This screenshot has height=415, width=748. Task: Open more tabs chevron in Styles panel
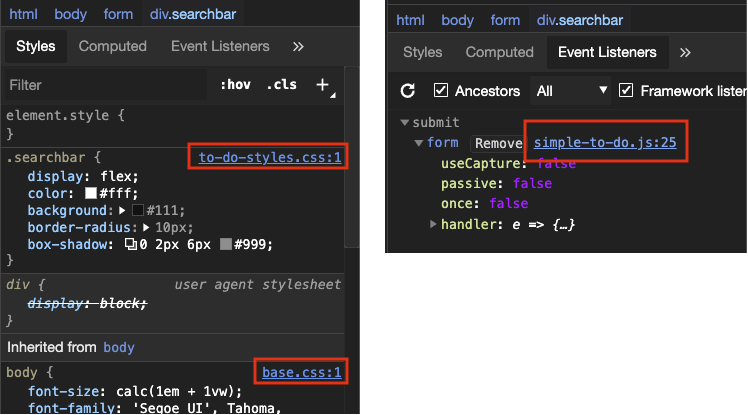[298, 46]
